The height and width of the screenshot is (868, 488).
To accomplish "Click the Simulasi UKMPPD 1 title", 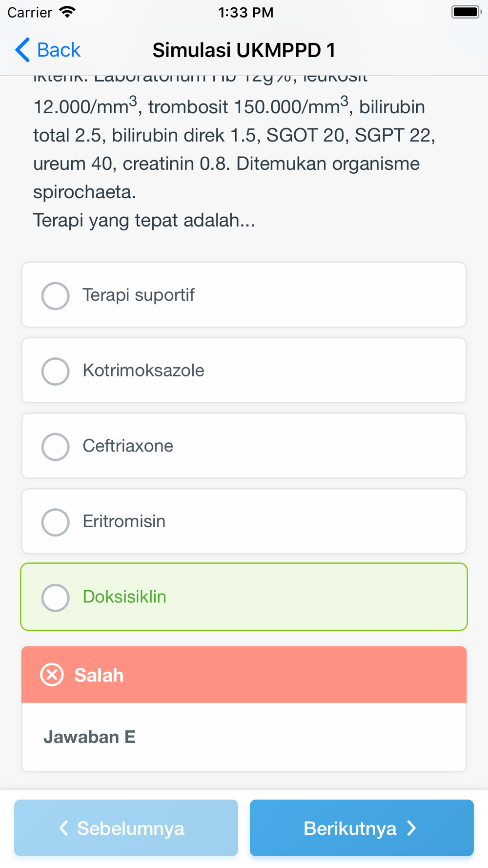I will (x=244, y=50).
